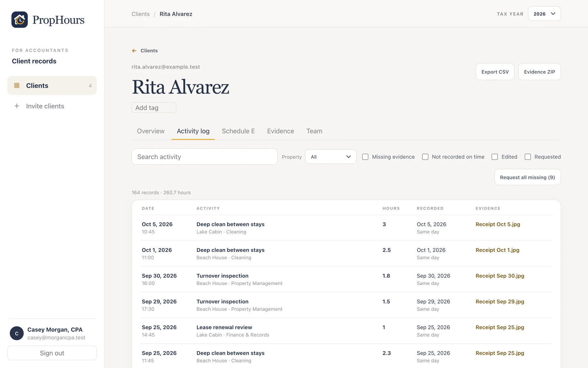Click the rita.alvarez@example.test email
588x368 pixels.
coord(166,67)
